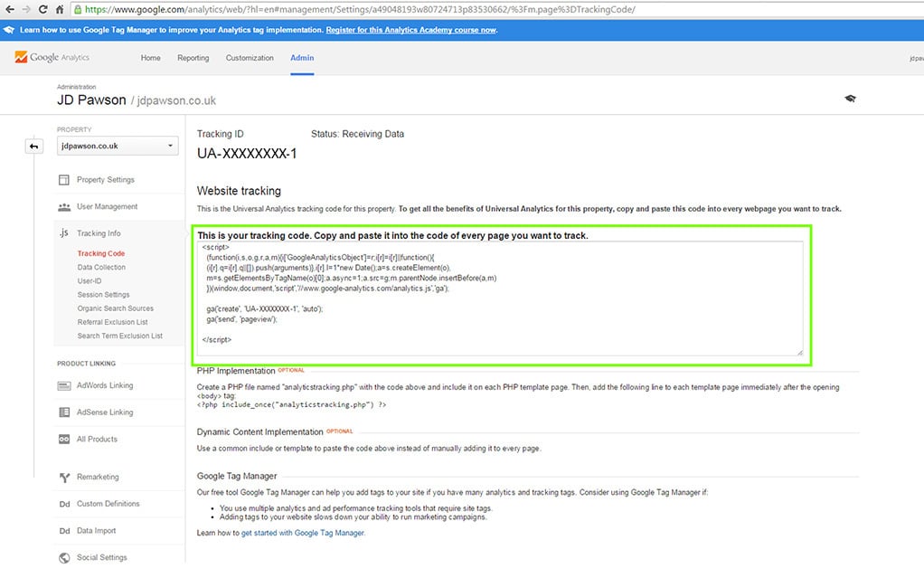924x578 pixels.
Task: Open All Products page
Action: (x=97, y=440)
